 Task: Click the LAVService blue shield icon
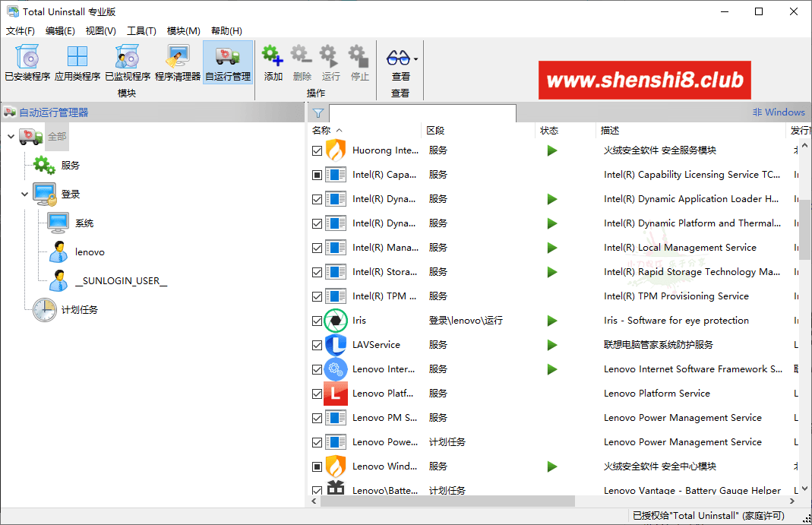(x=336, y=345)
